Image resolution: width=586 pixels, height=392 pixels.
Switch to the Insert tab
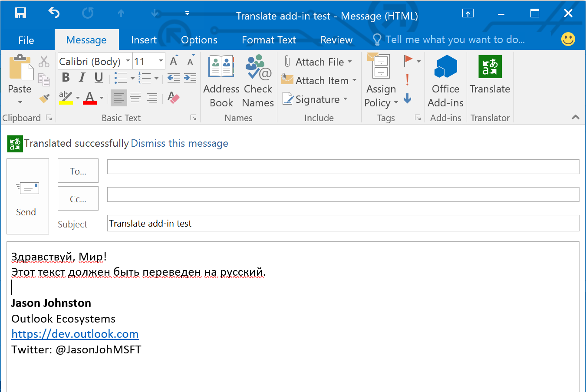point(144,40)
